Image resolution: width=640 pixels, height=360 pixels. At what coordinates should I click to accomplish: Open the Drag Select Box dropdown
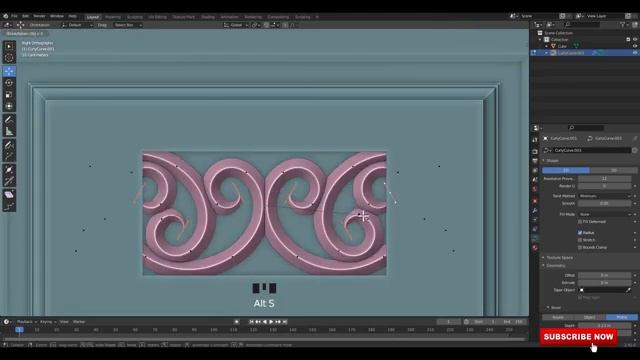click(128, 25)
